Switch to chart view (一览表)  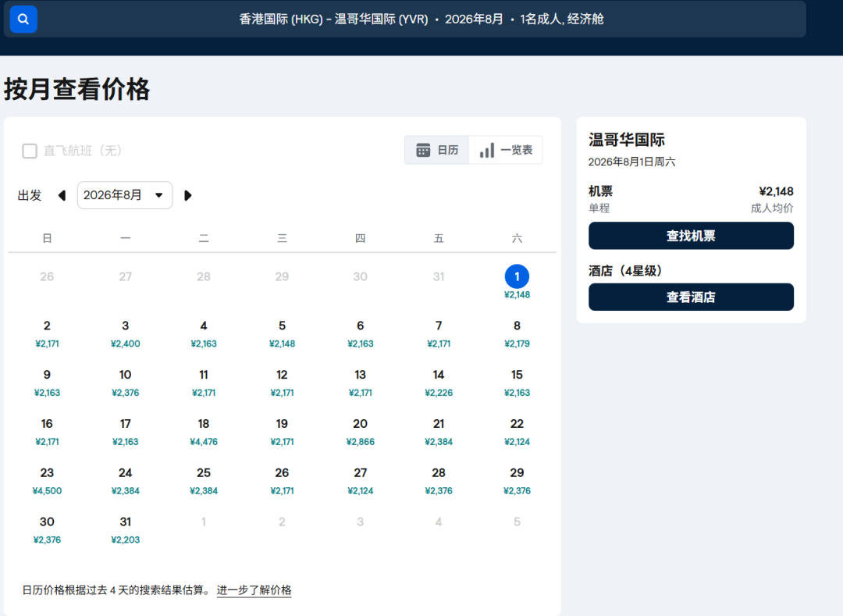[506, 150]
